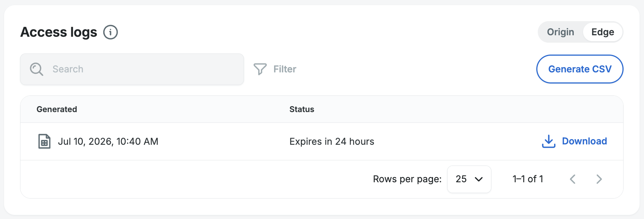Select the Edge log toggle option
The image size is (644, 219).
point(602,32)
